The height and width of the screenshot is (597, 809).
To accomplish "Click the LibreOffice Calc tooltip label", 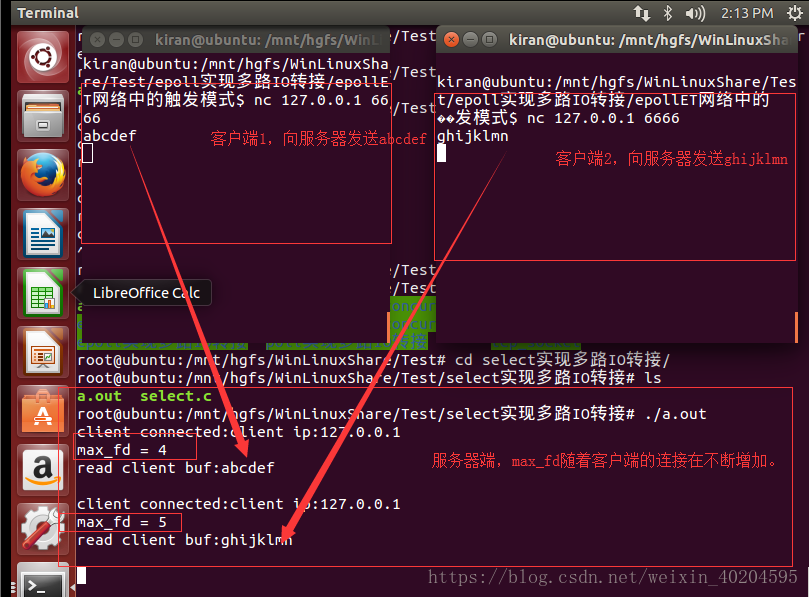I will pyautogui.click(x=146, y=293).
